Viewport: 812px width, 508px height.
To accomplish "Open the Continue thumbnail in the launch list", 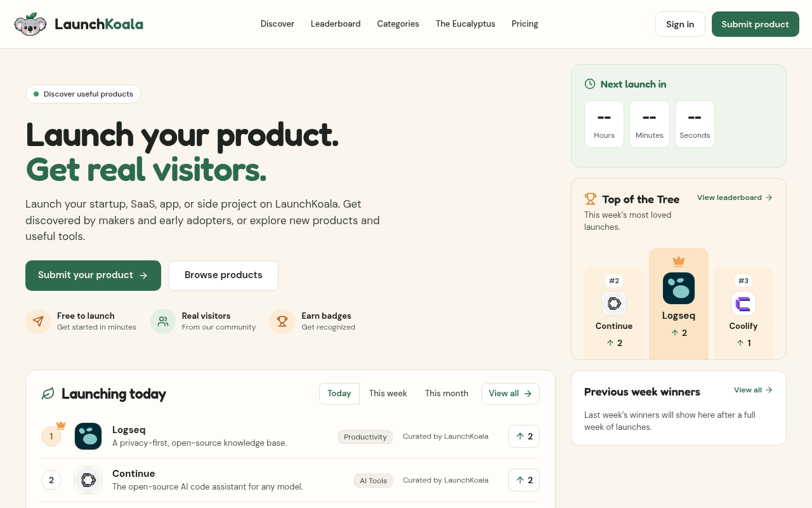I will (88, 480).
